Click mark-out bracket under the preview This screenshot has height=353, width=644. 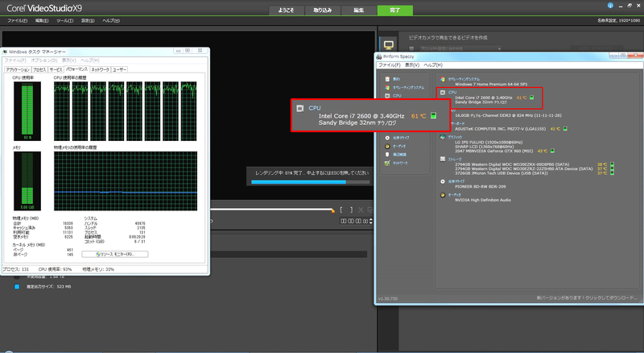pyautogui.click(x=351, y=210)
